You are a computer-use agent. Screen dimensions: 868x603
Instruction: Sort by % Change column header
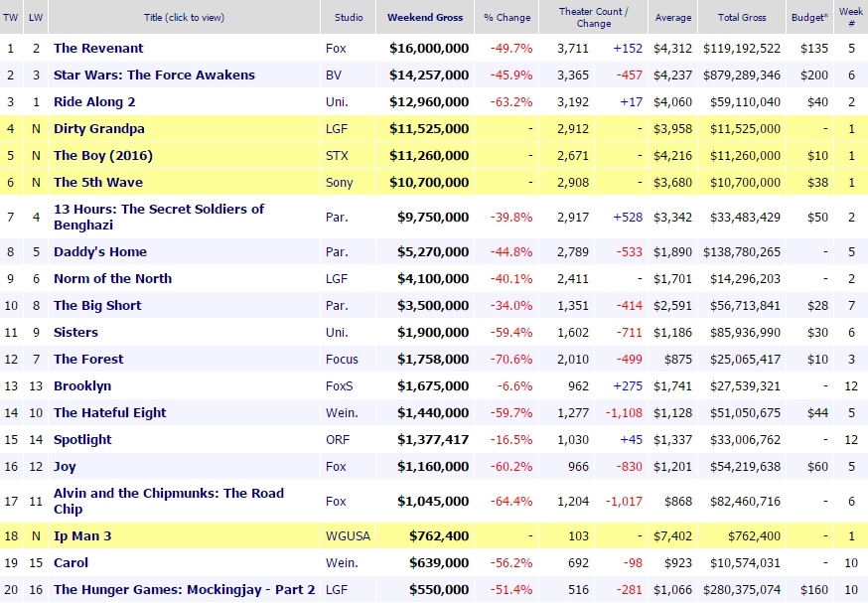506,17
